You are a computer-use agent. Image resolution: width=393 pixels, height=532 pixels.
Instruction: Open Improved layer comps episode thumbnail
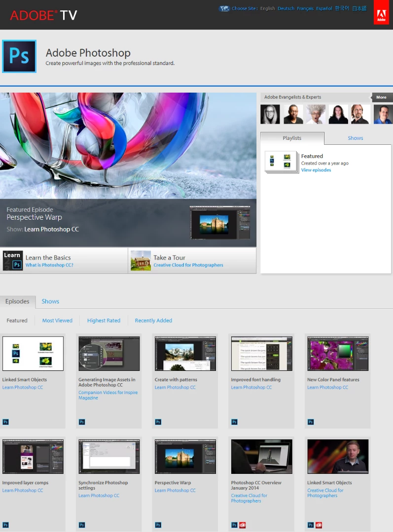33,457
